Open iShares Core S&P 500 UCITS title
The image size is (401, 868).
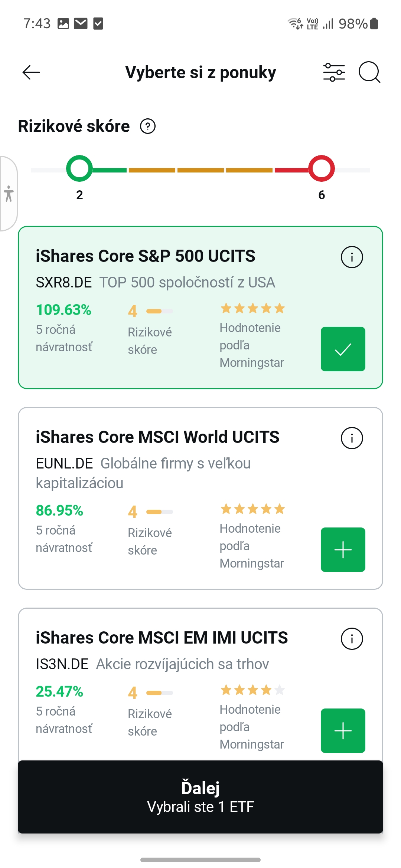tap(146, 256)
